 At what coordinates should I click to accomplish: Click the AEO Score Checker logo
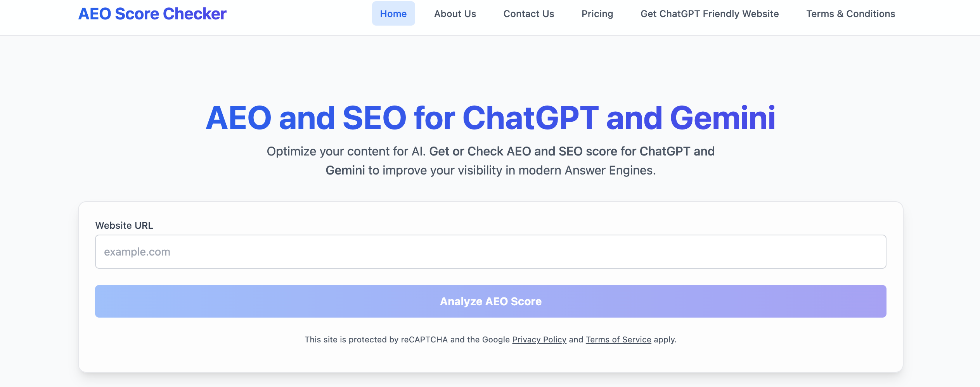coord(152,14)
